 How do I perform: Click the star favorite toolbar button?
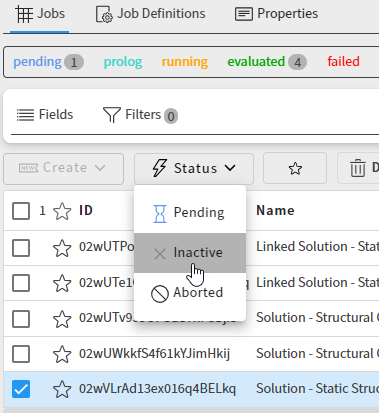pyautogui.click(x=295, y=168)
